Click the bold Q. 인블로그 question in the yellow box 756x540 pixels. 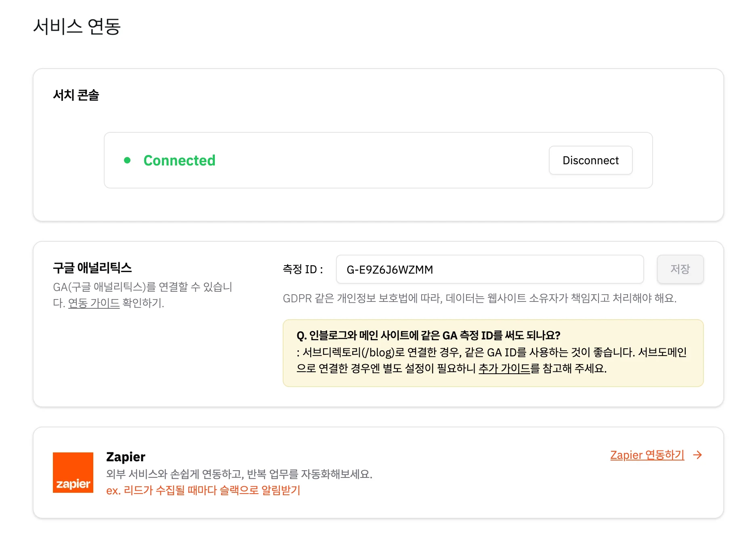point(428,335)
